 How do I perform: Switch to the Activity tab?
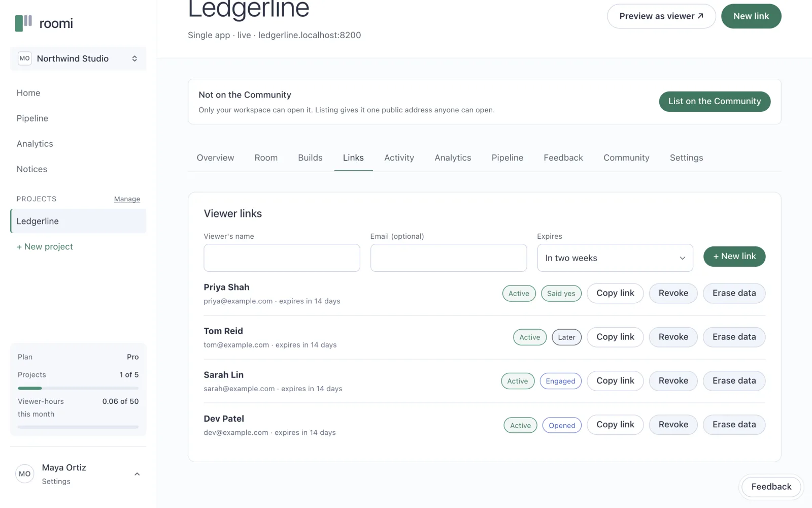[x=399, y=157]
